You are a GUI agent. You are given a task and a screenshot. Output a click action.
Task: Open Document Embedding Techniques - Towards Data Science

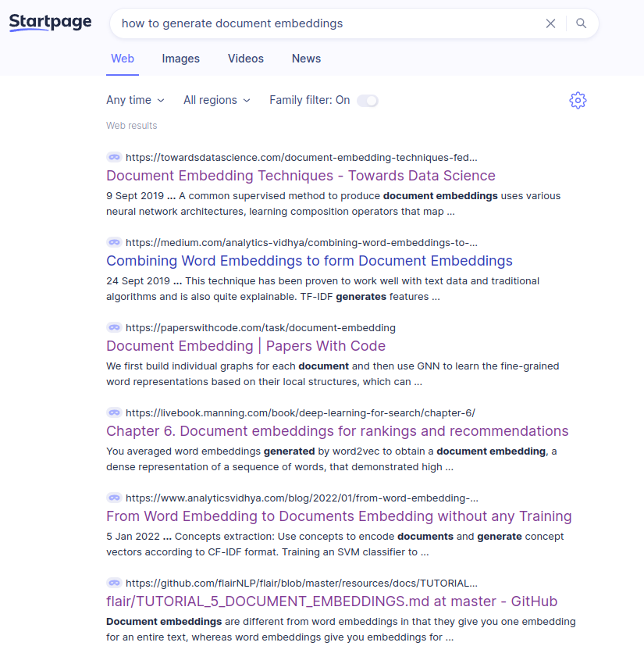[x=301, y=176]
